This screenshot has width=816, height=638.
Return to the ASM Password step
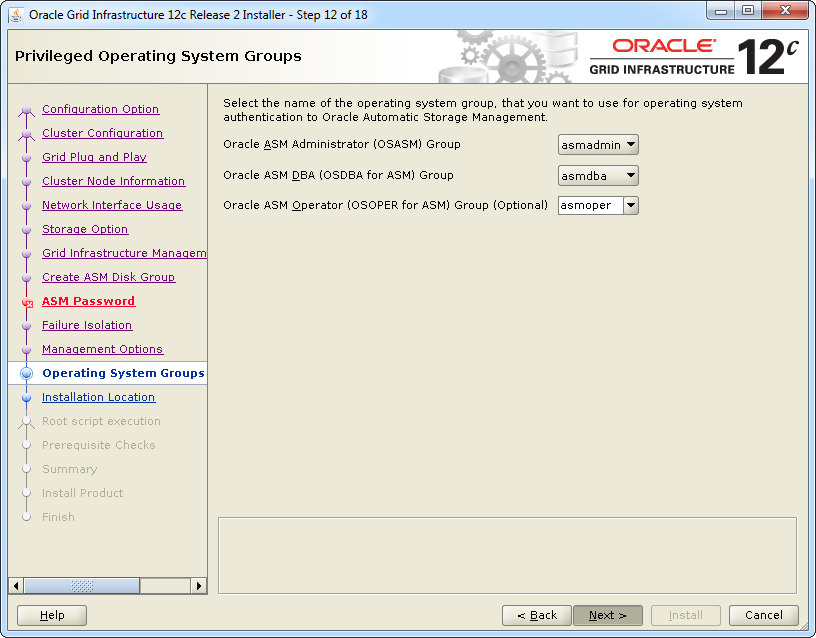coord(88,301)
